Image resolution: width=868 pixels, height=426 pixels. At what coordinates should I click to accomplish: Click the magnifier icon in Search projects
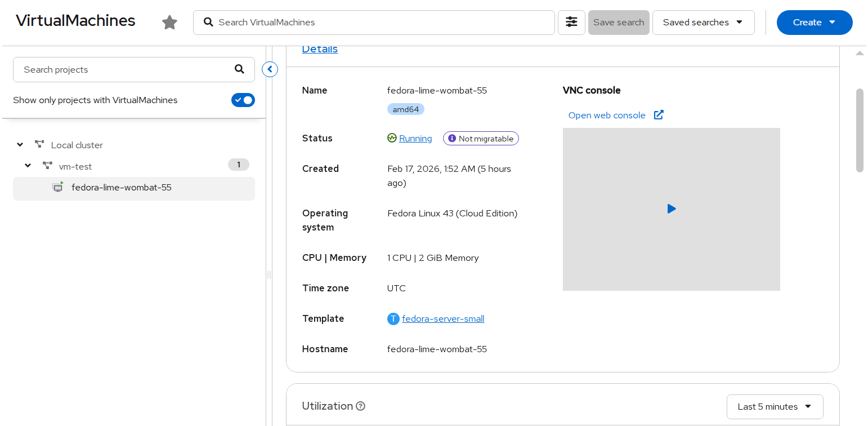[x=239, y=69]
